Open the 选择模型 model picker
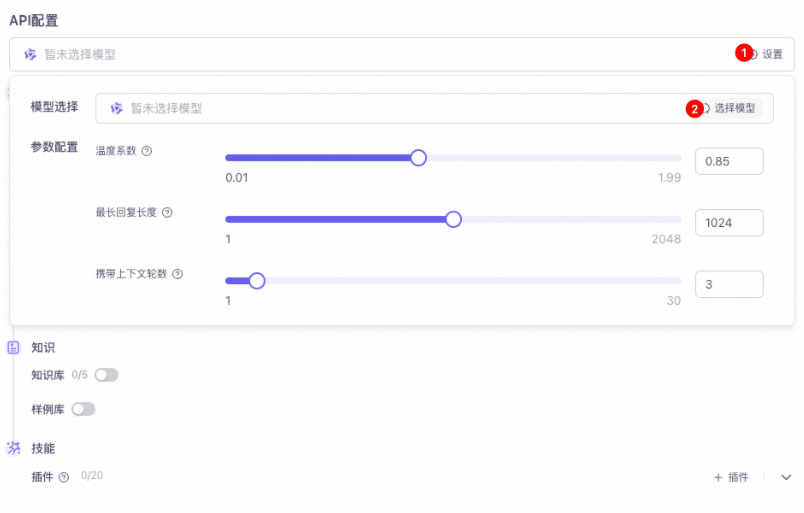The image size is (804, 513). click(x=731, y=108)
